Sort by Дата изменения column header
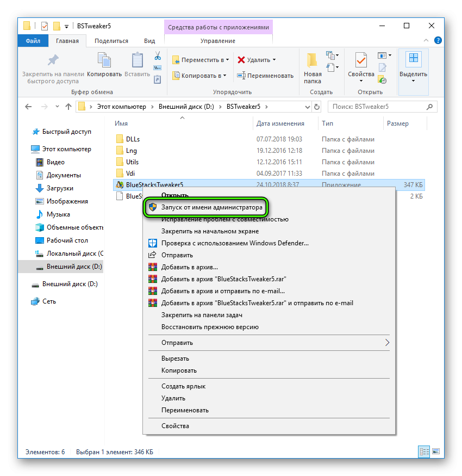Screen dimensions: 462x476 [280, 123]
